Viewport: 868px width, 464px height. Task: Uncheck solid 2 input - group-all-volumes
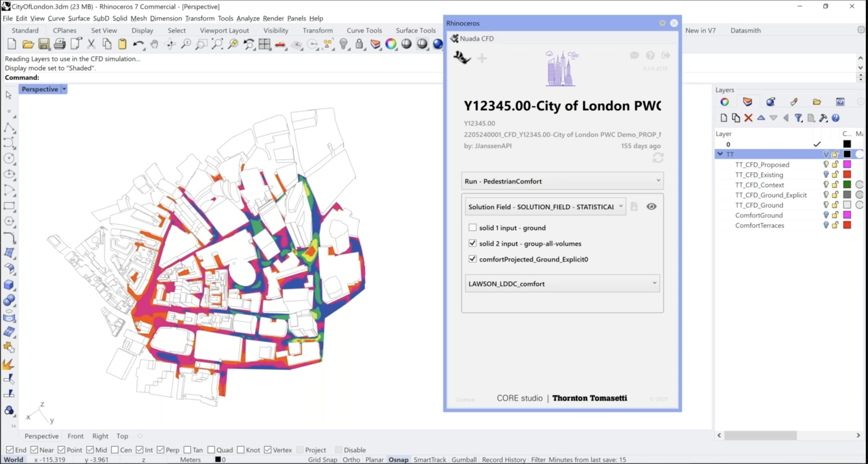coord(472,243)
